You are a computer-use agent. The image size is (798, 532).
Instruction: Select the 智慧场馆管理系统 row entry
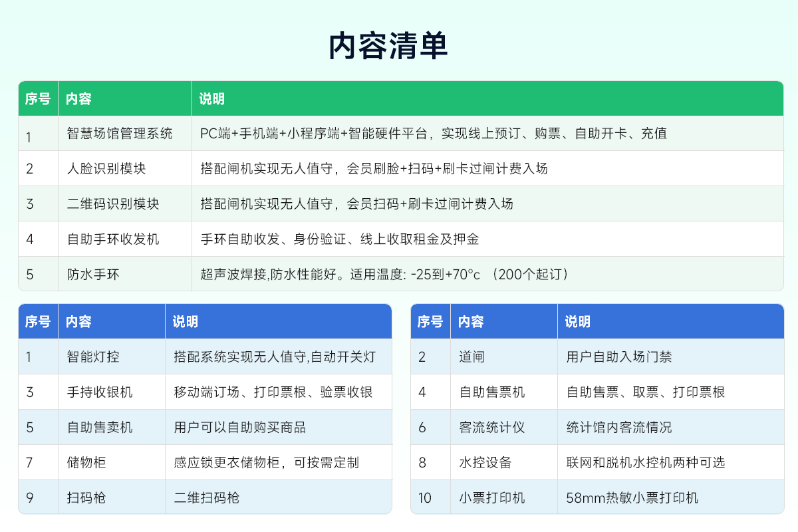coord(106,133)
